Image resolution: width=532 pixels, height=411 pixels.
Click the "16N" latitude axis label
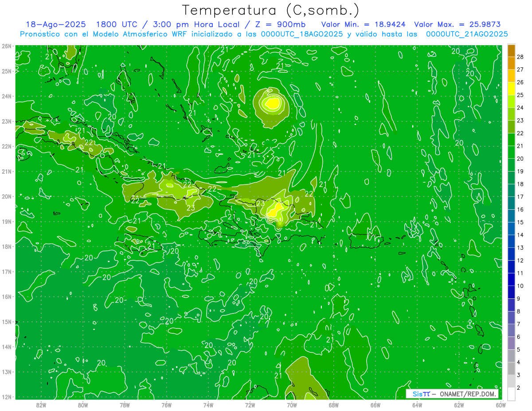pyautogui.click(x=6, y=297)
